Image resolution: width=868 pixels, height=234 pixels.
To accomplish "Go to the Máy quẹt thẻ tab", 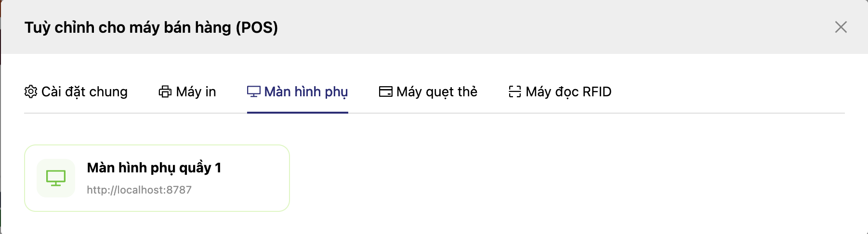I will click(437, 91).
